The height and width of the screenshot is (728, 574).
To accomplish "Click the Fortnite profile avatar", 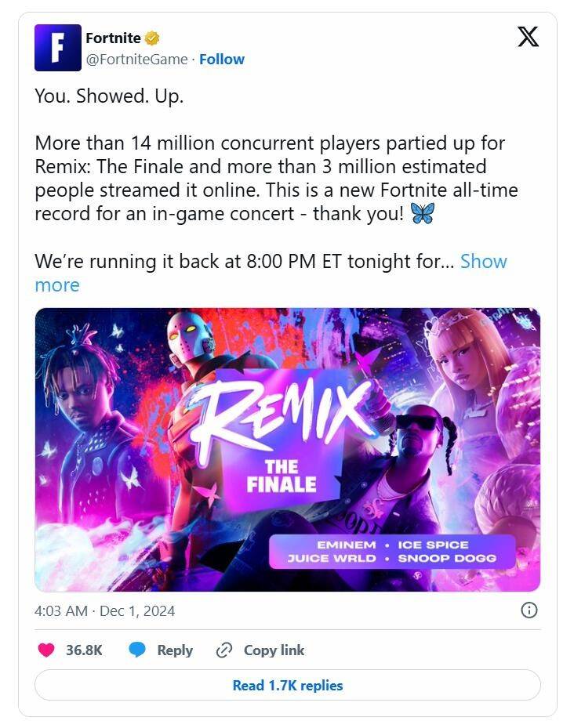I will [58, 48].
